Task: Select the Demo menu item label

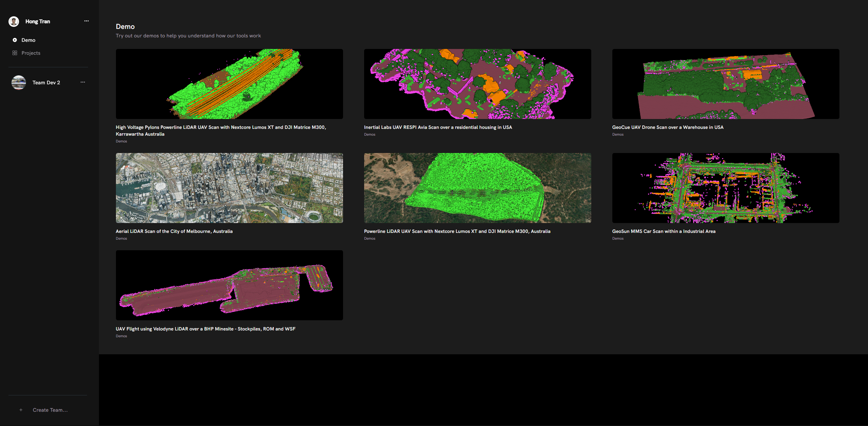Action: click(x=28, y=40)
